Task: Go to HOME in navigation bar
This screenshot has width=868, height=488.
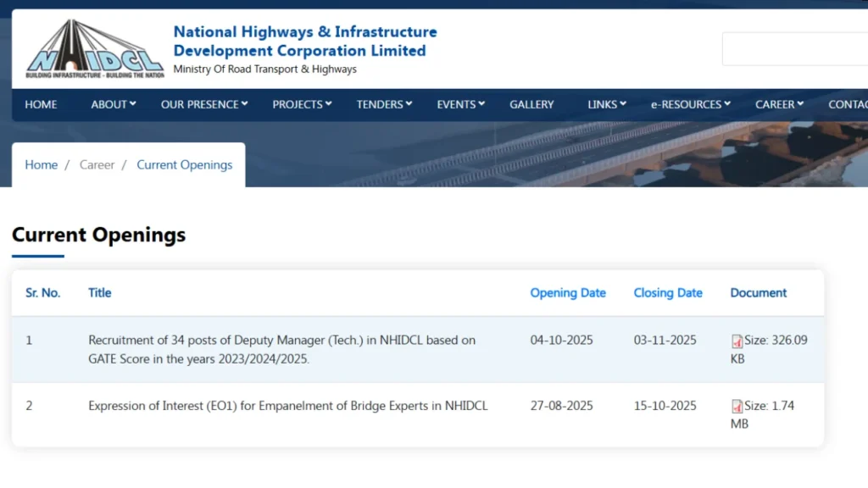Action: [x=41, y=104]
